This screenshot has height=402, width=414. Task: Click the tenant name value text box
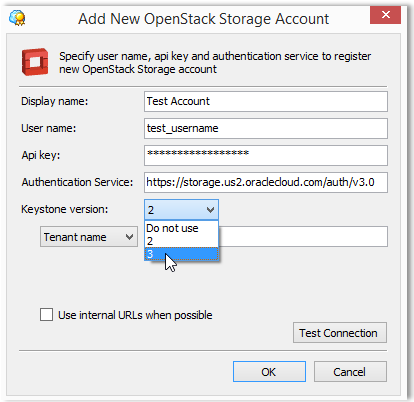click(x=303, y=237)
